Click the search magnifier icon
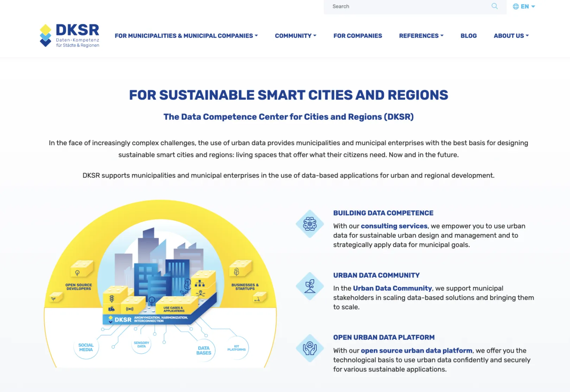The width and height of the screenshot is (570, 392). click(x=494, y=6)
